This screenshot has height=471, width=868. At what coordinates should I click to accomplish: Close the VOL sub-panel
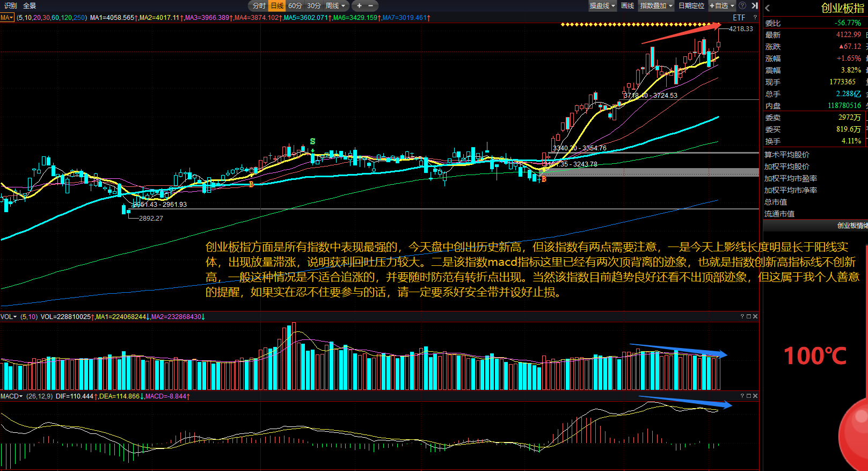pos(755,317)
